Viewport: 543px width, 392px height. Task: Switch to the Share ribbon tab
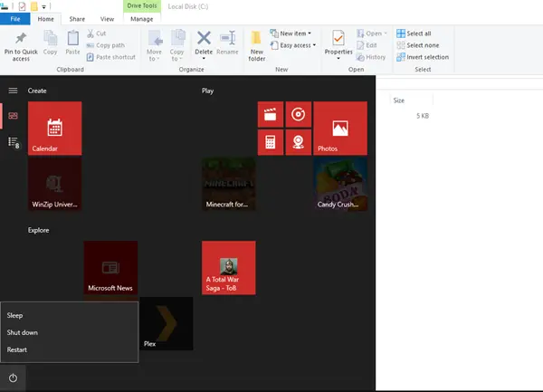click(x=77, y=19)
